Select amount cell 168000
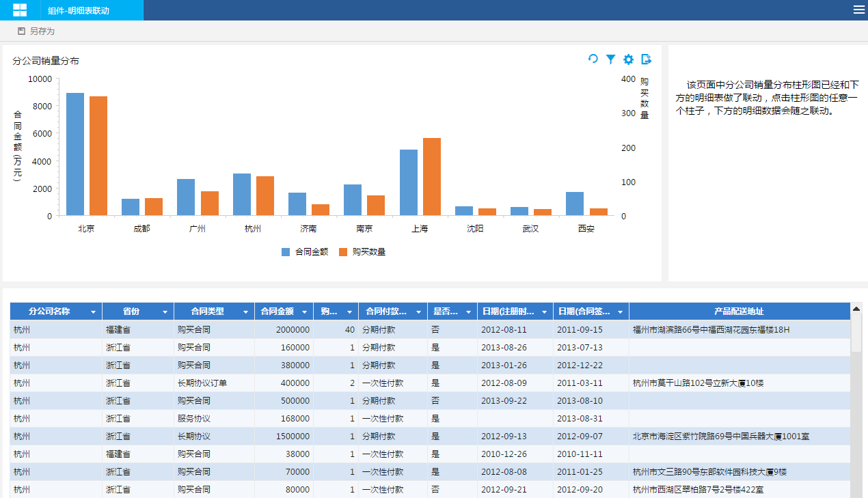Screen dimensions: 868x498 284,419
